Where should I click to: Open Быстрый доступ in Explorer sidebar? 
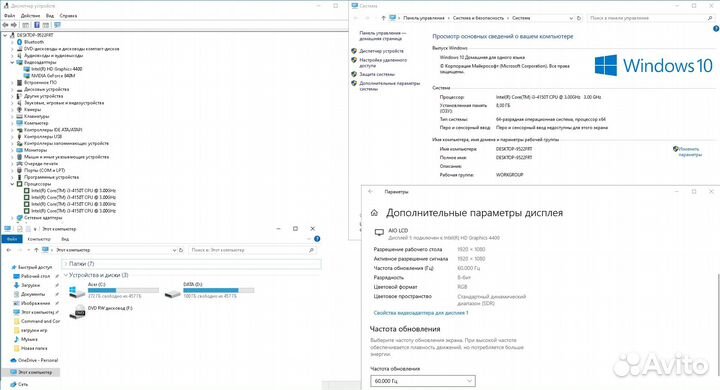(35, 267)
